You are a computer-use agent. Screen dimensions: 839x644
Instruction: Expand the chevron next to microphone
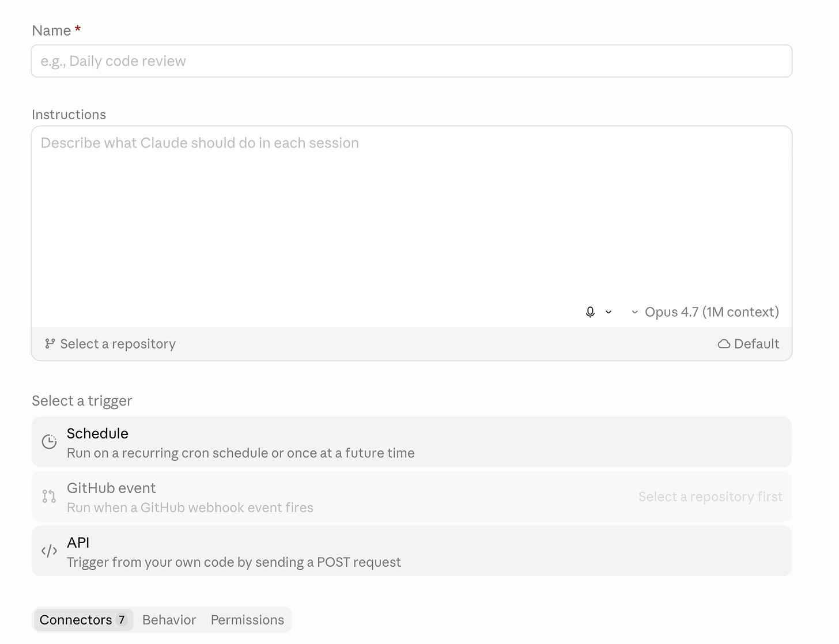(609, 312)
